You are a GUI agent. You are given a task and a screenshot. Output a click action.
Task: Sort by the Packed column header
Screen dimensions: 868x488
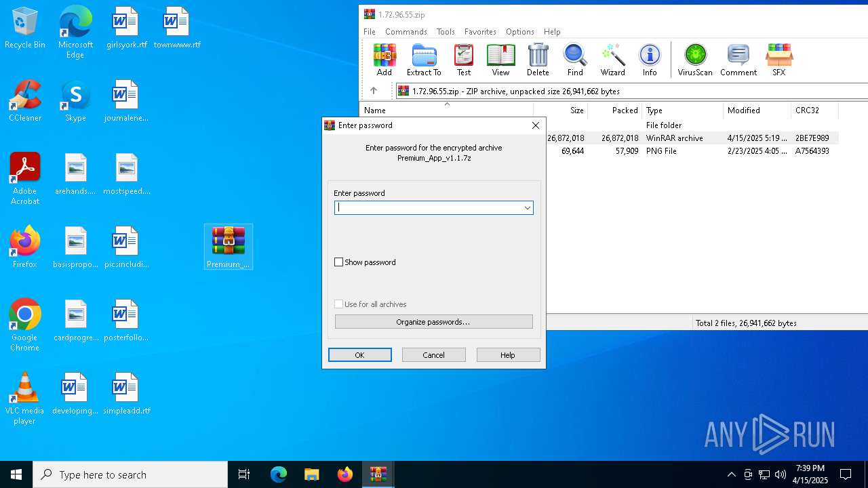pos(615,110)
